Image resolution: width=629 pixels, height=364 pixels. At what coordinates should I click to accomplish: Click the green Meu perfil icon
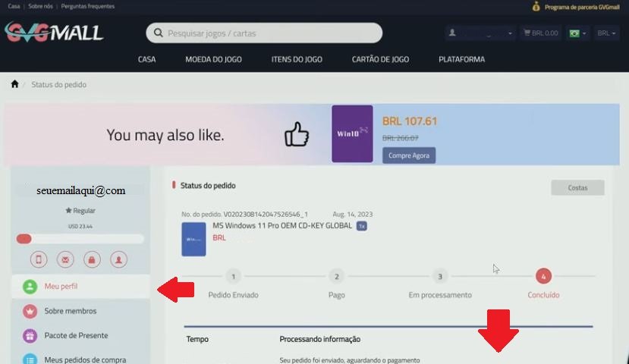click(x=30, y=287)
